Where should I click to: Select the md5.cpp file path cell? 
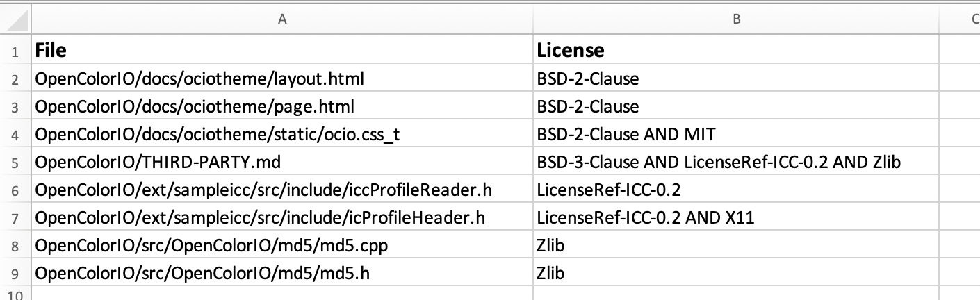tap(282, 246)
